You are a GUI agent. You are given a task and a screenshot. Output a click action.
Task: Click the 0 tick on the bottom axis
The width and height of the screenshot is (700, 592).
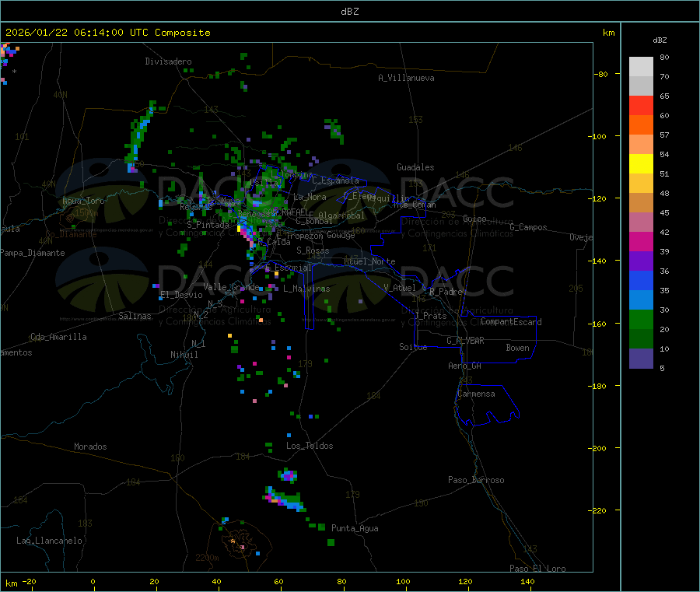pyautogui.click(x=93, y=581)
